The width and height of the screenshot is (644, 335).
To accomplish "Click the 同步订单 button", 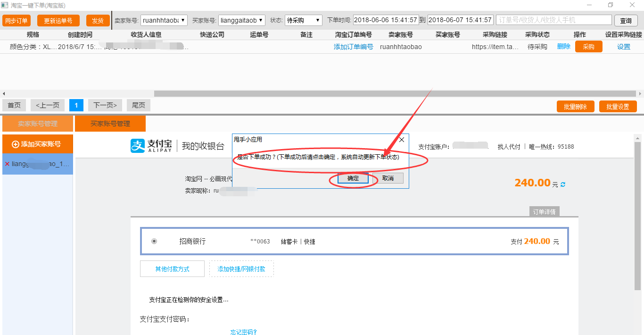I will [x=17, y=21].
